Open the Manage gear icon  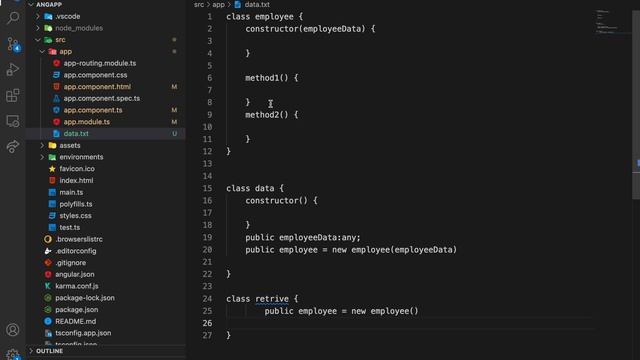pyautogui.click(x=13, y=355)
